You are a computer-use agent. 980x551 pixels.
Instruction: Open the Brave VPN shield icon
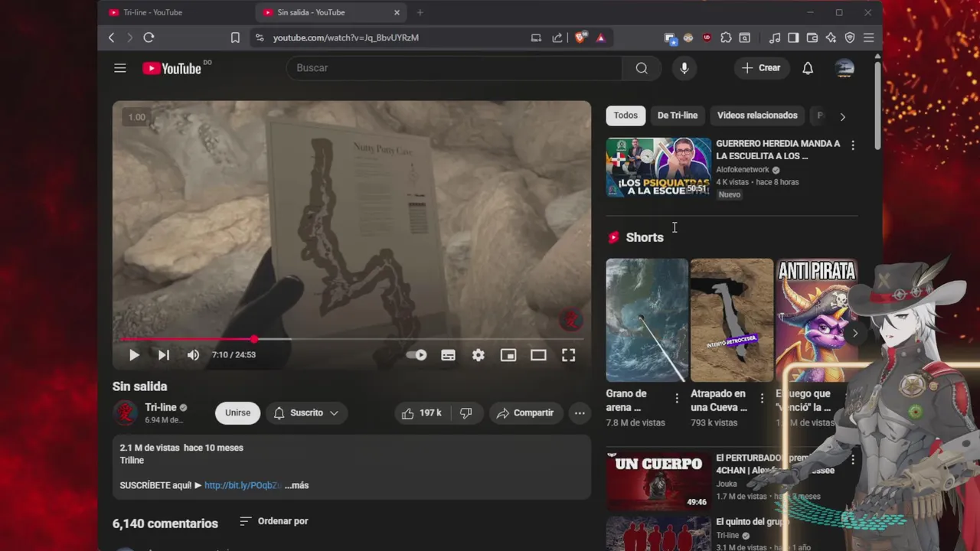[850, 37]
